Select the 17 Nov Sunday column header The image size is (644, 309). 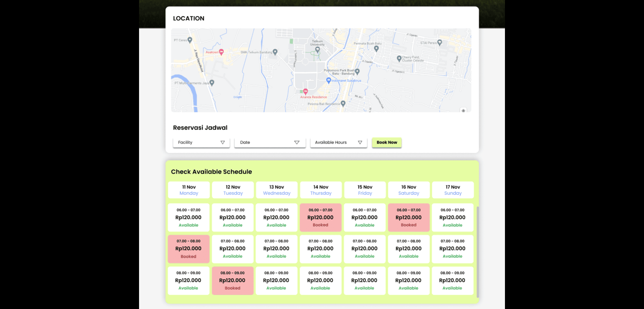click(453, 190)
